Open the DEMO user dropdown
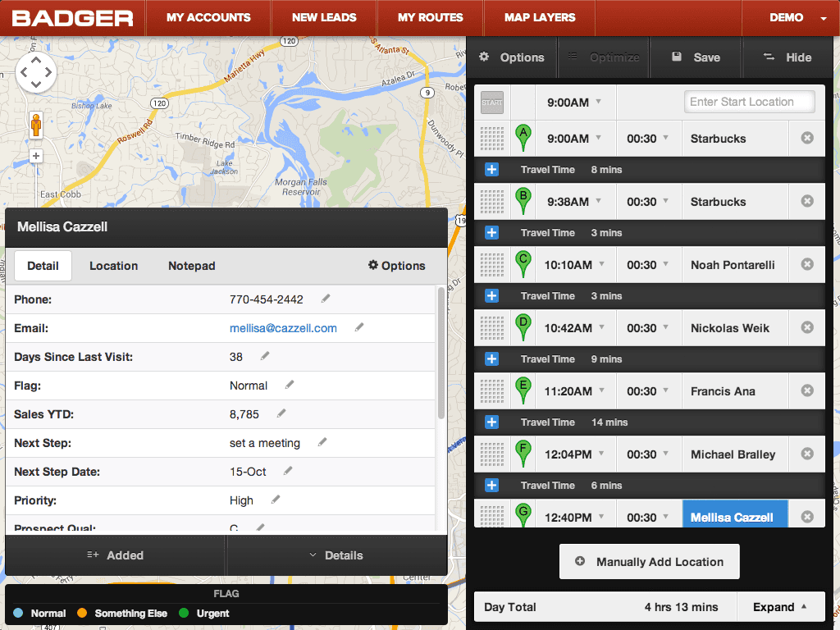 tap(791, 18)
